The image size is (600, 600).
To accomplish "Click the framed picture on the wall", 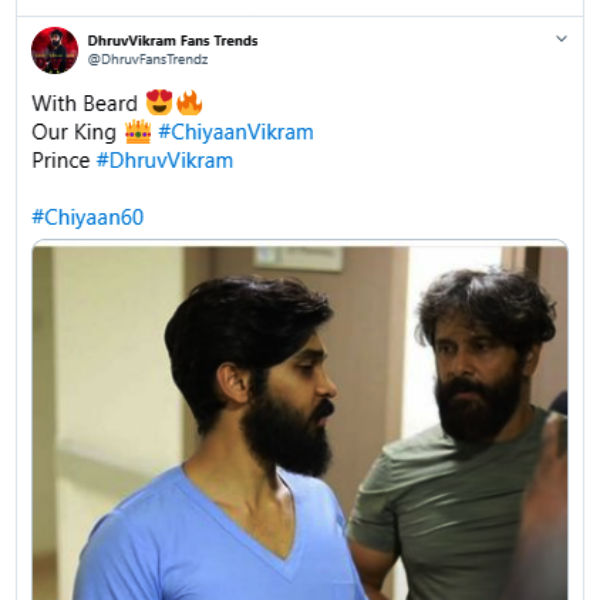I will 299,258.
